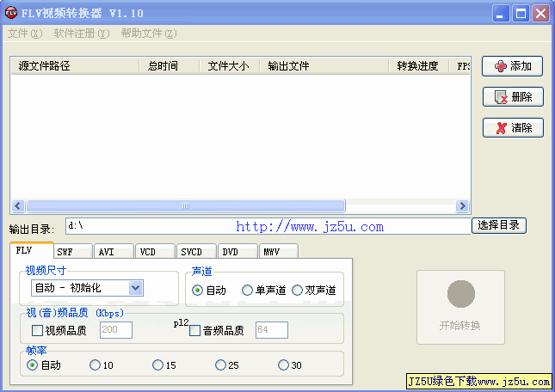Screen dimensions: 555x392
Task: Switch to the WMV tab
Action: pos(279,252)
